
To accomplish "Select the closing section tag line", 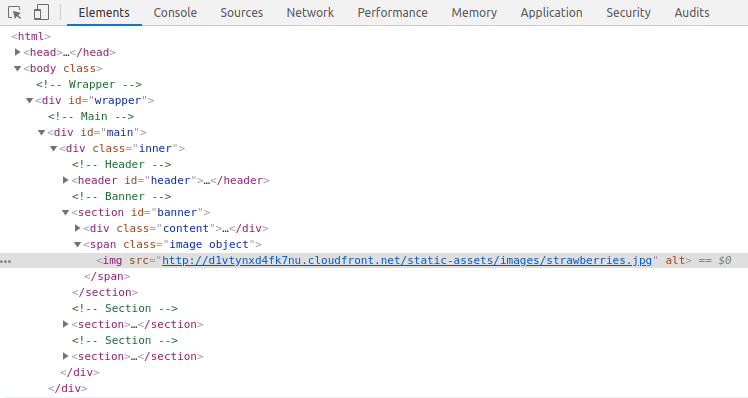I will pyautogui.click(x=105, y=292).
